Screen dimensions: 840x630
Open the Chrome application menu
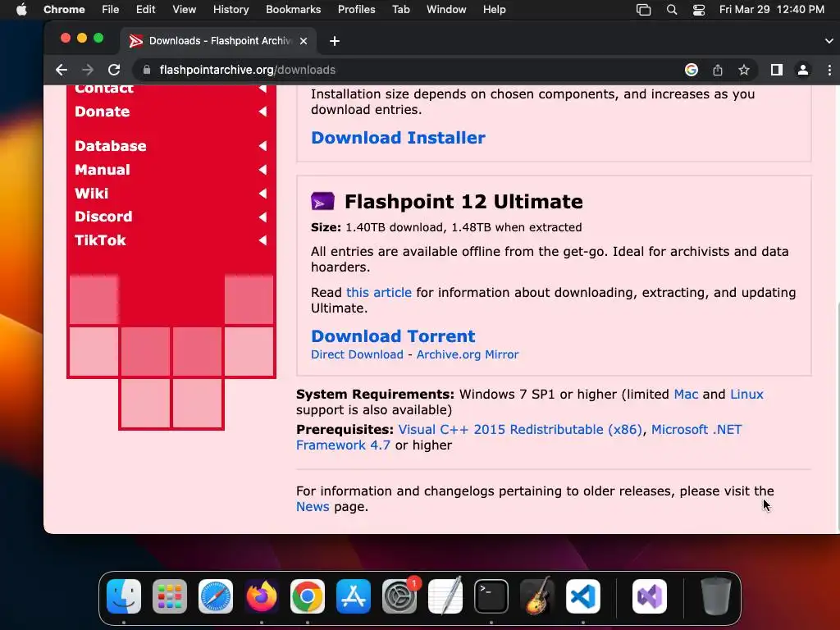coord(64,10)
